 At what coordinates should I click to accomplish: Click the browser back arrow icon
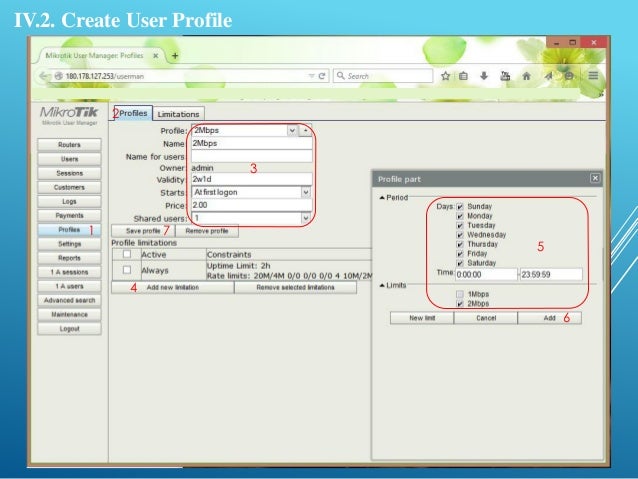tap(43, 76)
